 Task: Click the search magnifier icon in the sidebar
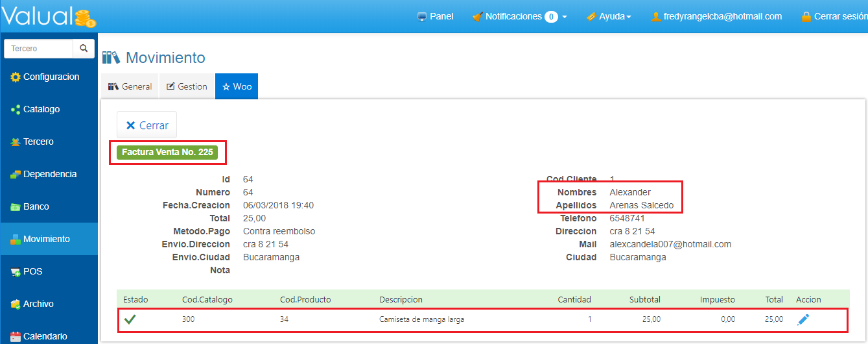pyautogui.click(x=84, y=49)
